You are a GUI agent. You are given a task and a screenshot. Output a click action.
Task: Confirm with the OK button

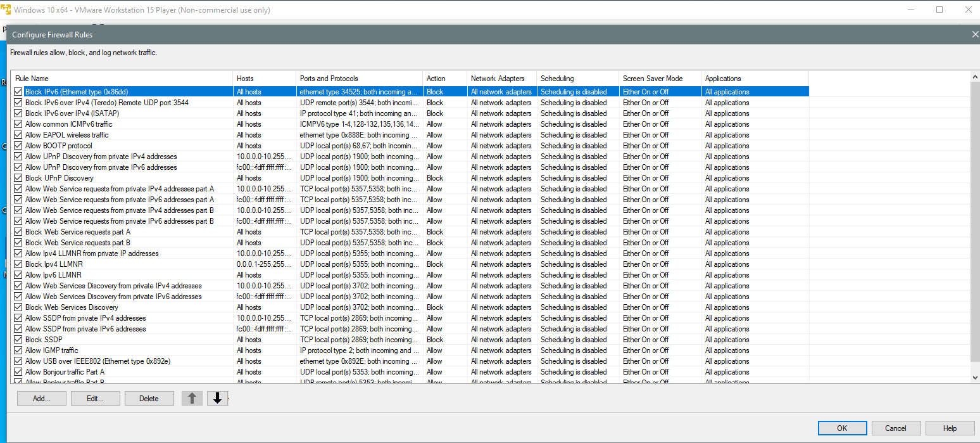click(x=841, y=428)
